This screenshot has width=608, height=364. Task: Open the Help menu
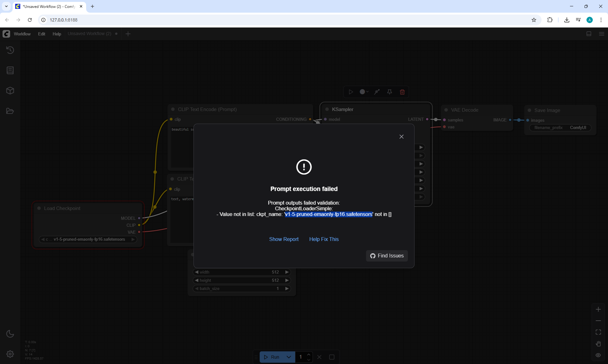pyautogui.click(x=57, y=34)
